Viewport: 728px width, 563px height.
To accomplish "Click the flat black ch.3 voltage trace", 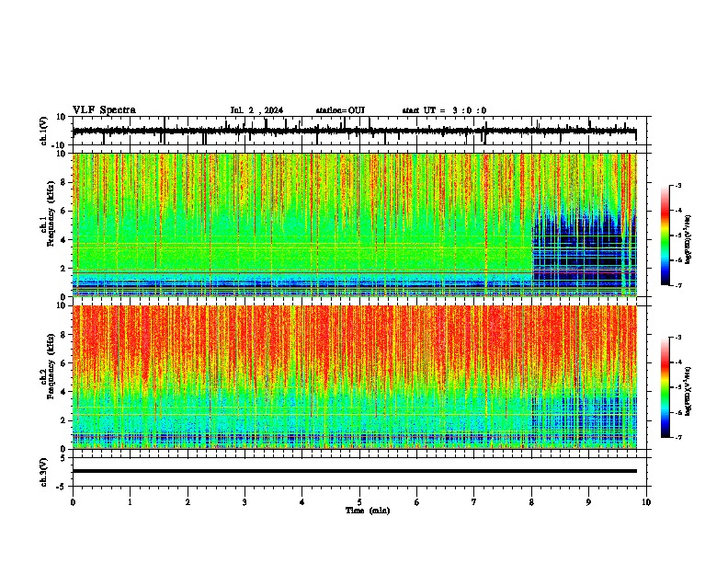I will coord(354,471).
